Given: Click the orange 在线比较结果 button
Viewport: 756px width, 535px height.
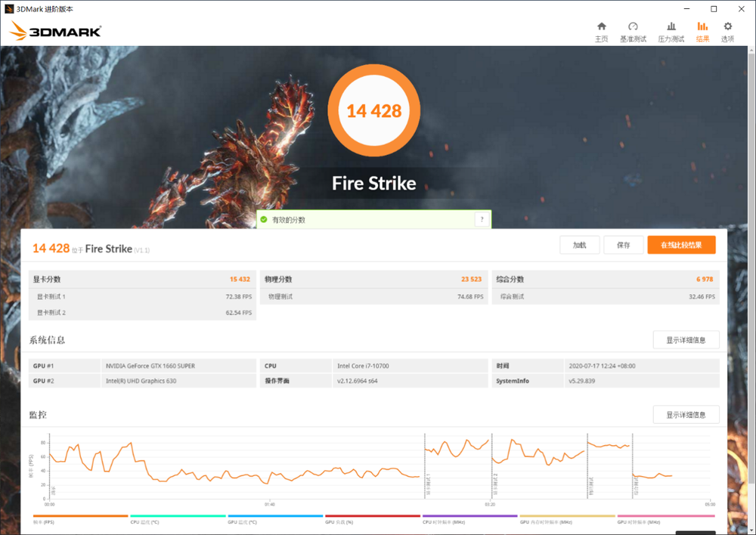Looking at the screenshot, I should 681,245.
